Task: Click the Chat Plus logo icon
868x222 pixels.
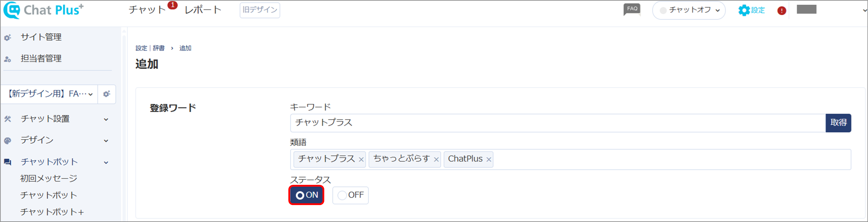Action: click(x=12, y=10)
